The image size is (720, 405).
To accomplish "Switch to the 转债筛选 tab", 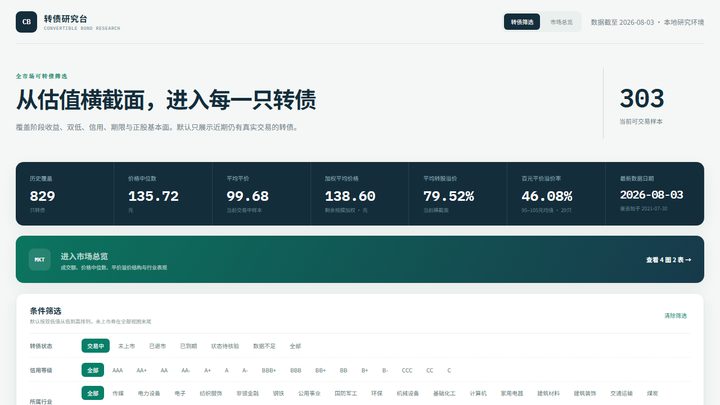I will pyautogui.click(x=522, y=22).
